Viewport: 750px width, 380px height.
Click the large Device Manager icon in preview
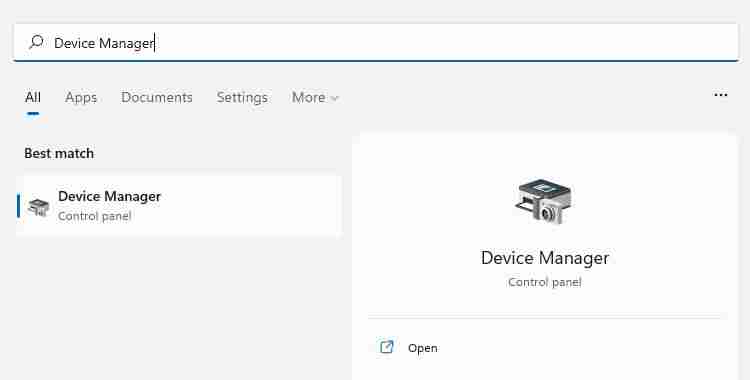(x=544, y=201)
